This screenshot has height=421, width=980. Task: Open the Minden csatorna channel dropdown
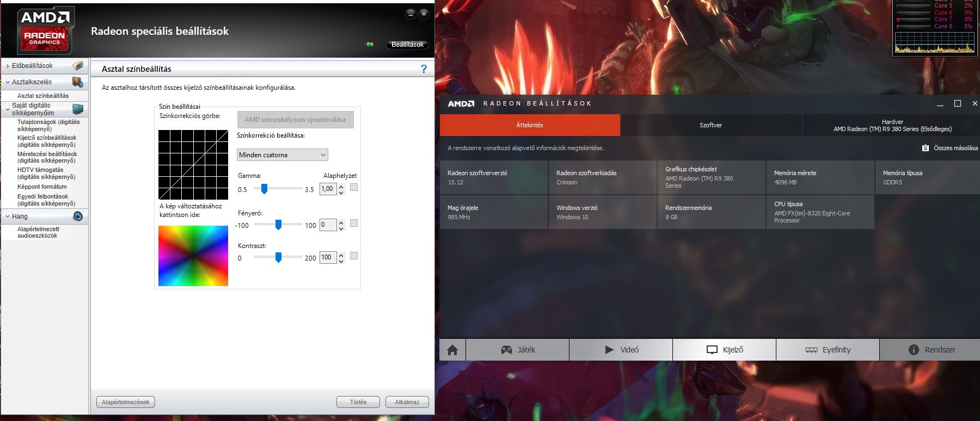point(282,154)
